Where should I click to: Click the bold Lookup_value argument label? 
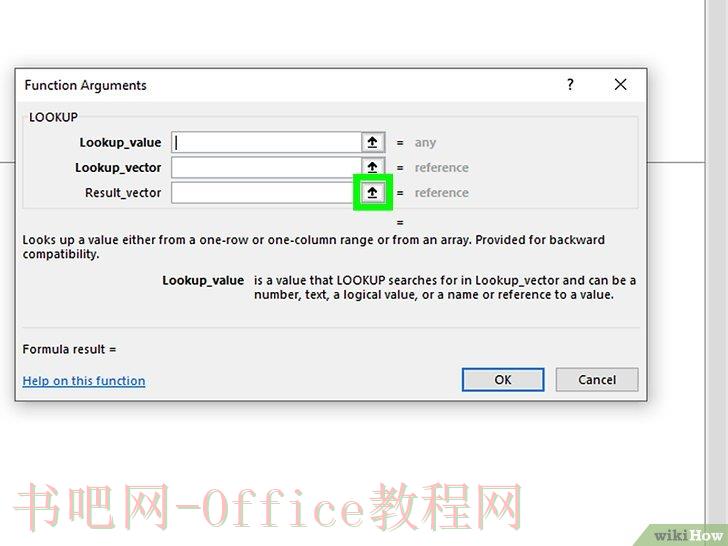(120, 143)
